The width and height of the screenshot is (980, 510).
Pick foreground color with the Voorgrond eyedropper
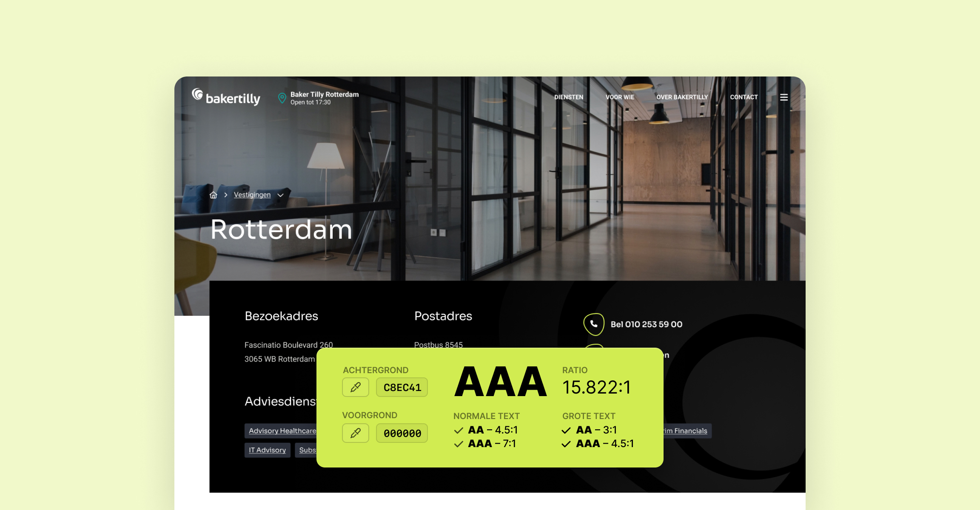[356, 433]
